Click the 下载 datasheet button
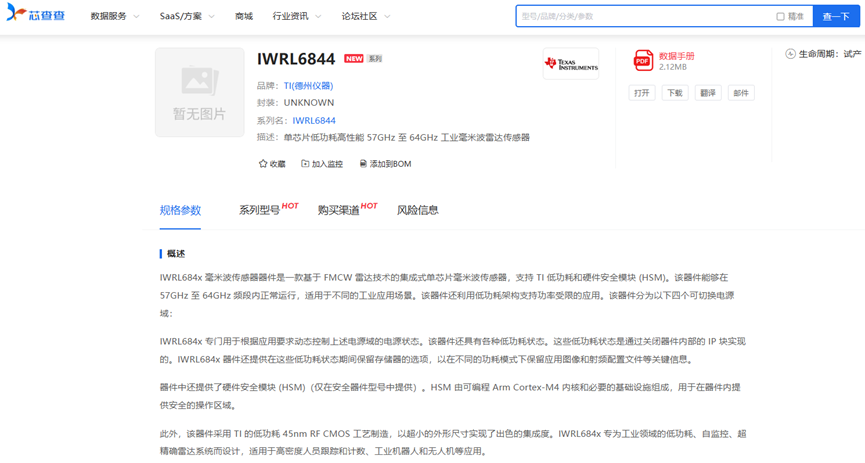Viewport: 865px width, 463px height. tap(675, 93)
